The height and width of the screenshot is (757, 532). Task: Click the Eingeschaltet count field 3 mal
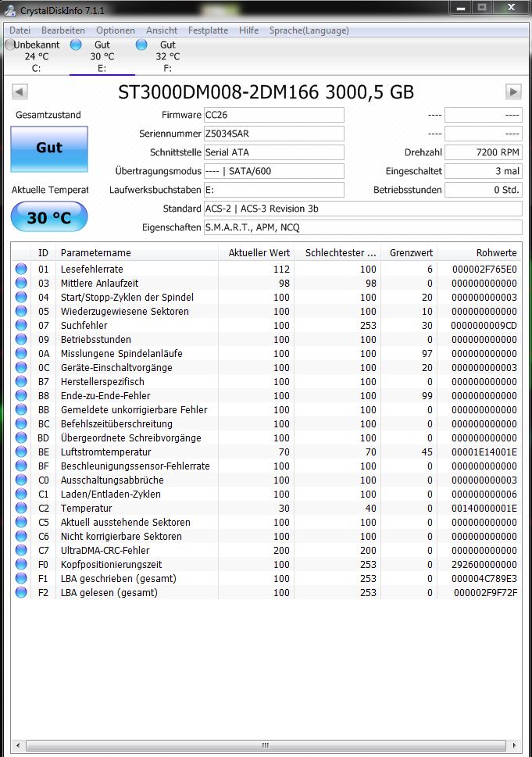(x=484, y=171)
